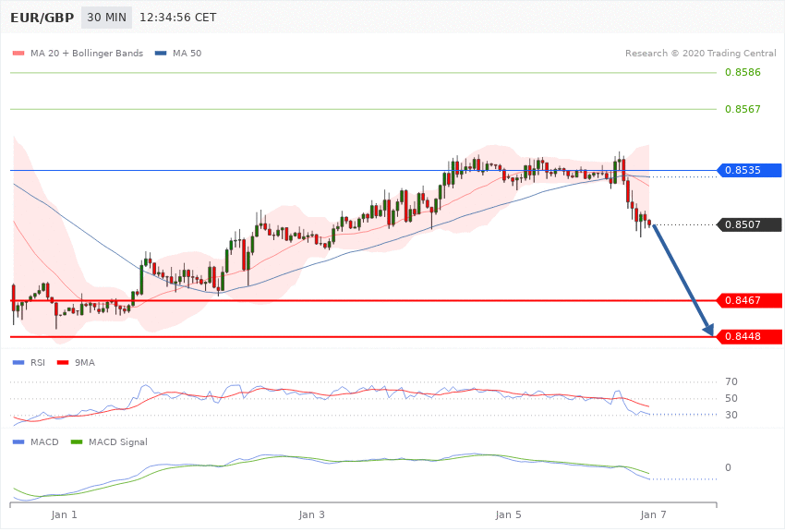The width and height of the screenshot is (785, 532).
Task: Click the 9MA legend label
Action: [x=85, y=362]
